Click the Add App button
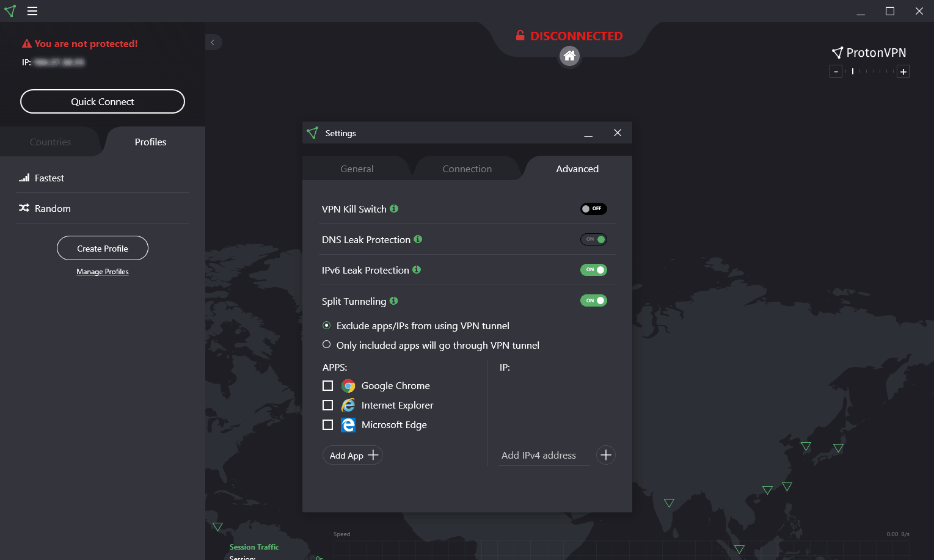 pyautogui.click(x=352, y=455)
